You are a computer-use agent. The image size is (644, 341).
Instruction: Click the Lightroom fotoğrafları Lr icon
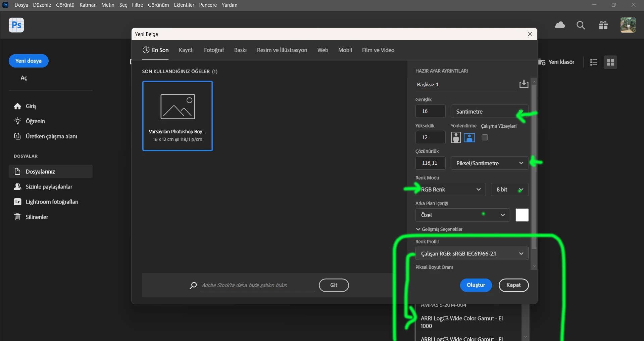point(17,202)
